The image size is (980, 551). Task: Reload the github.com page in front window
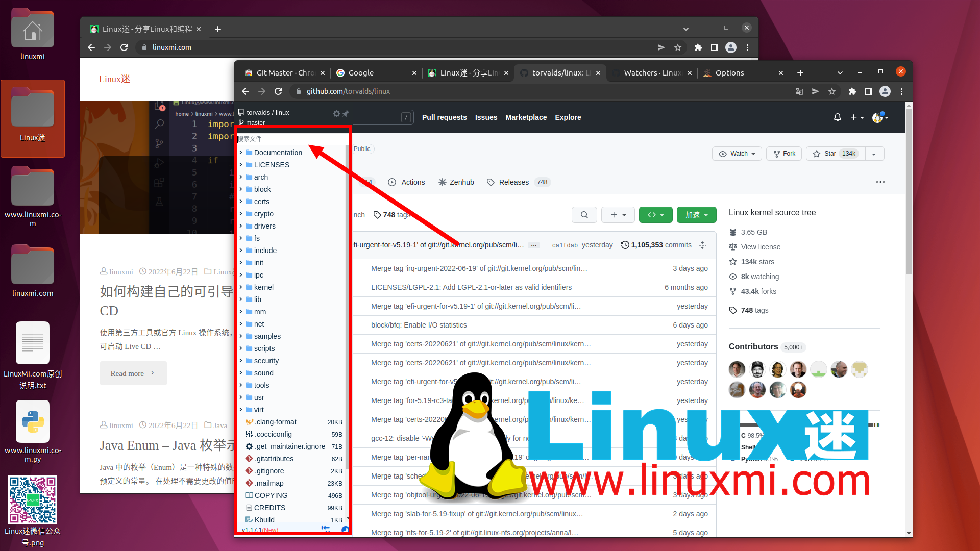278,91
